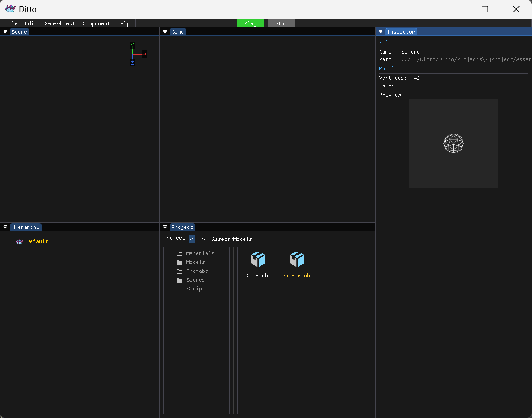Open the Component menu
Screen dimensions: 532x418
[x=96, y=23]
